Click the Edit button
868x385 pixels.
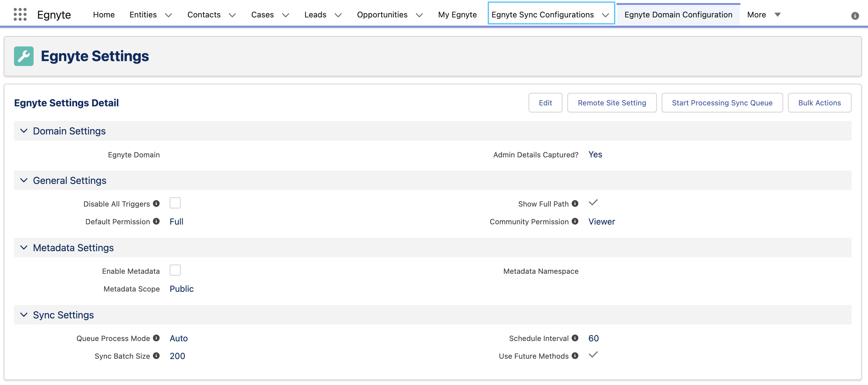click(545, 103)
